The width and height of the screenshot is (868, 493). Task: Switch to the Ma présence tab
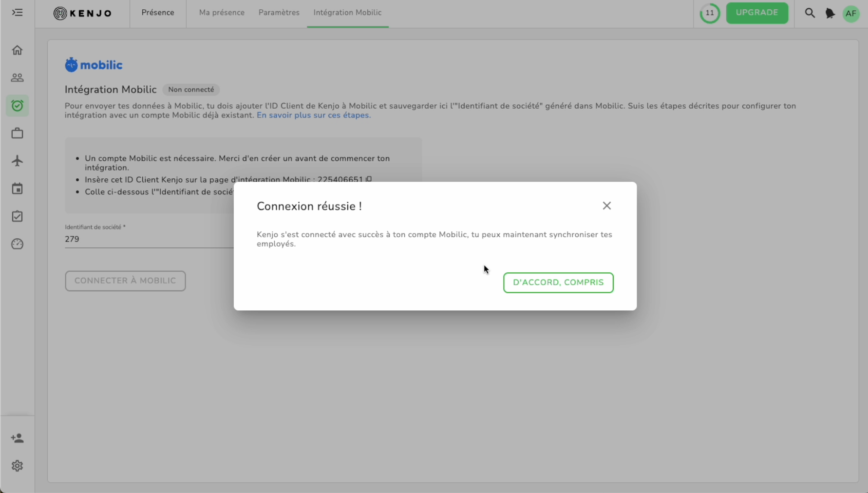pos(222,13)
